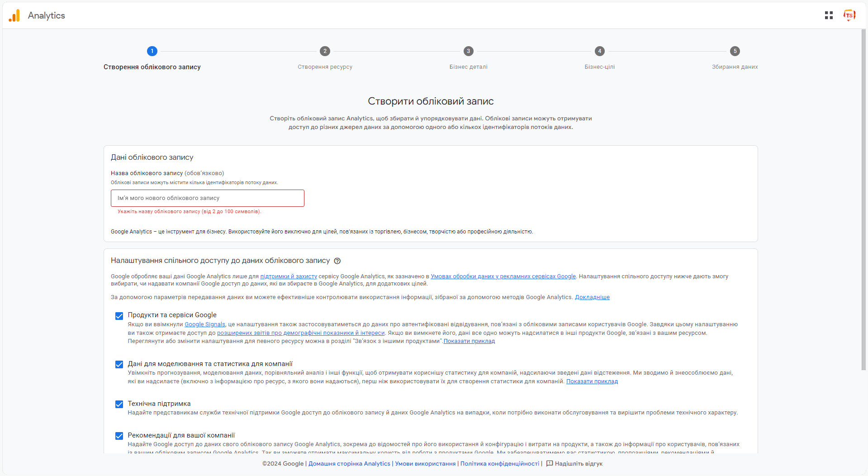868x476 pixels.
Task: Go to Створення облікового запису step label
Action: [x=152, y=67]
